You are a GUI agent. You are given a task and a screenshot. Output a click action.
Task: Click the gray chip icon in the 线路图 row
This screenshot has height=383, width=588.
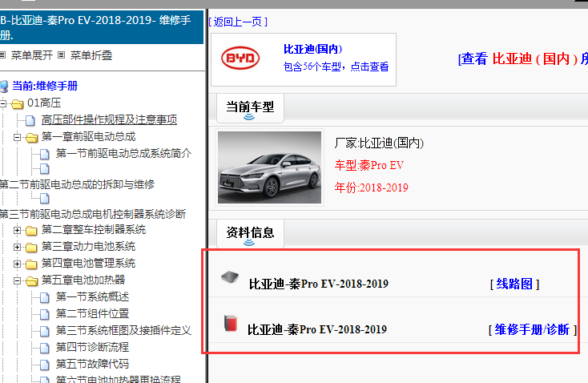point(230,277)
